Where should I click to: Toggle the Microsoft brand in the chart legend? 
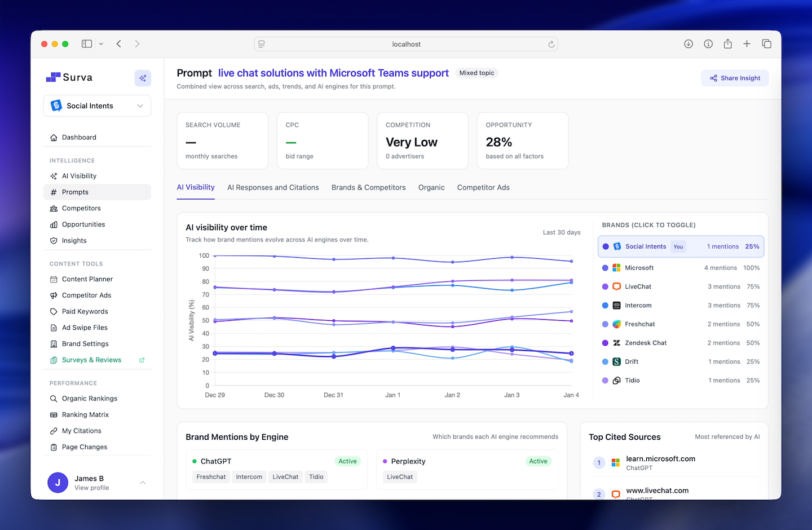pyautogui.click(x=640, y=267)
